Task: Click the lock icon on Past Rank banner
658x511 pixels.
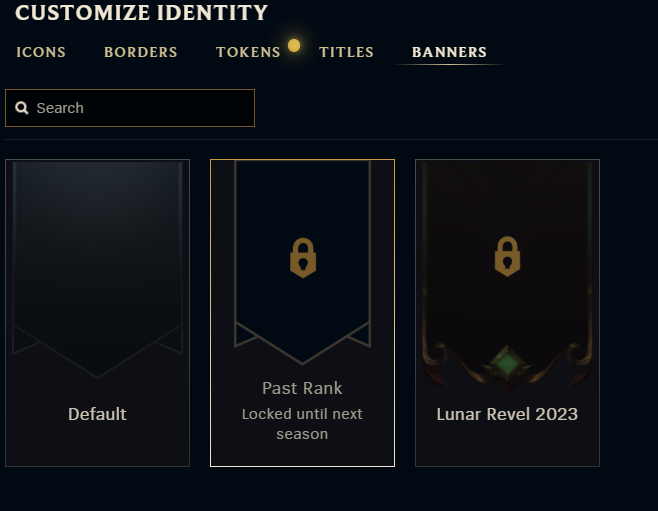Action: point(303,258)
